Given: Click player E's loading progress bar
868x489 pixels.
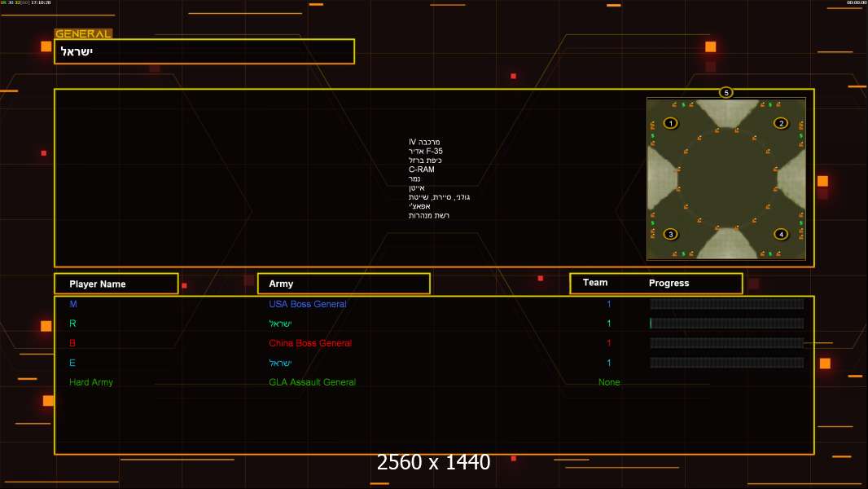Looking at the screenshot, I should (727, 363).
